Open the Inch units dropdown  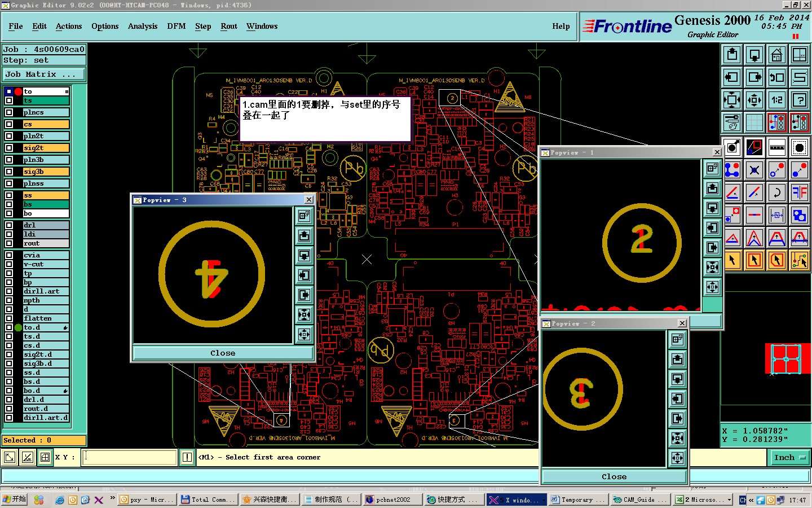click(x=789, y=458)
